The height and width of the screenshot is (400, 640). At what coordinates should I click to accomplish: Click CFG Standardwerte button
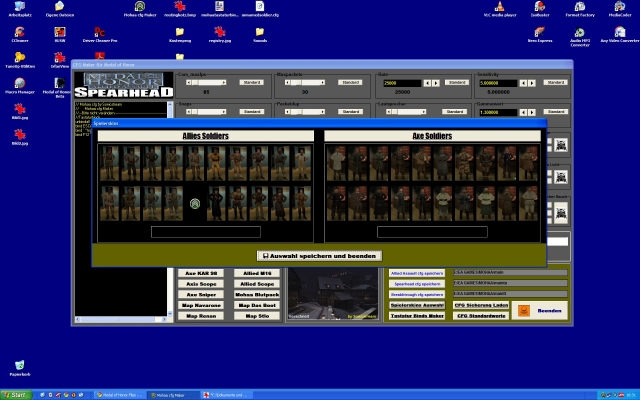(481, 316)
